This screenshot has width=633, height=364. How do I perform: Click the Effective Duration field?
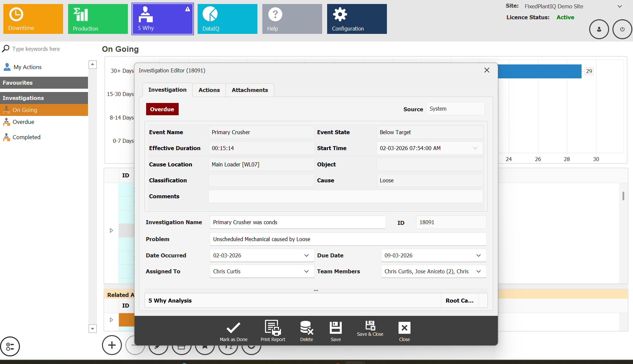(x=261, y=148)
